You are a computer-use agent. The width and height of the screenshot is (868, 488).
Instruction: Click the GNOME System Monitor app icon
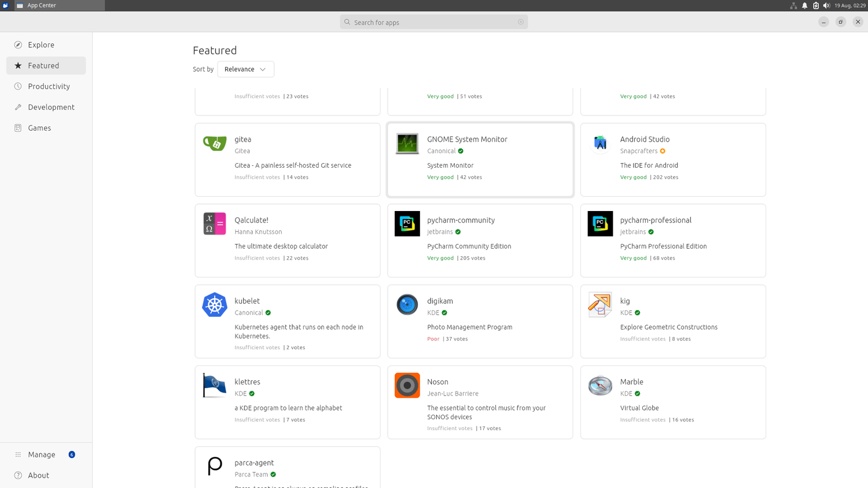click(x=407, y=143)
